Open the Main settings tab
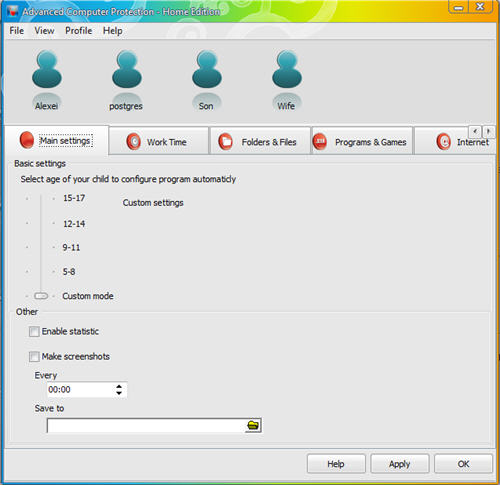Image resolution: width=500 pixels, height=485 pixels. [56, 140]
